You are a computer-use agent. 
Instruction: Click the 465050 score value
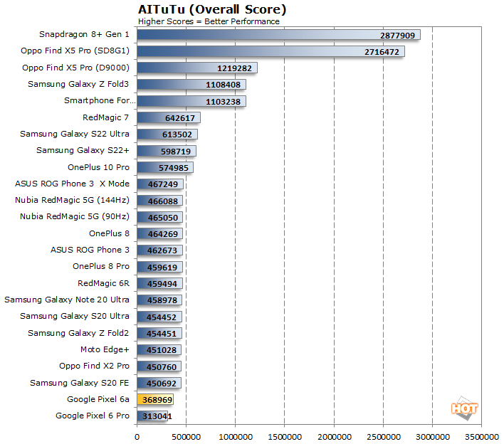pos(163,218)
